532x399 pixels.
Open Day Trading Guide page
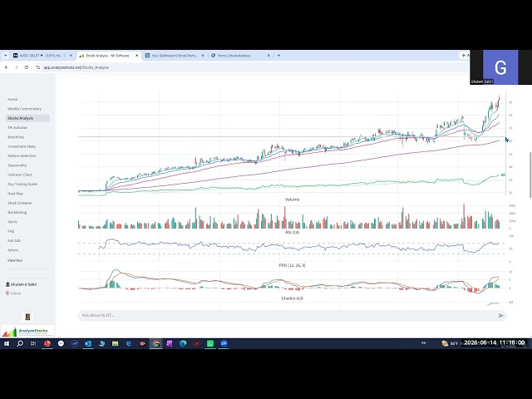pyautogui.click(x=22, y=185)
